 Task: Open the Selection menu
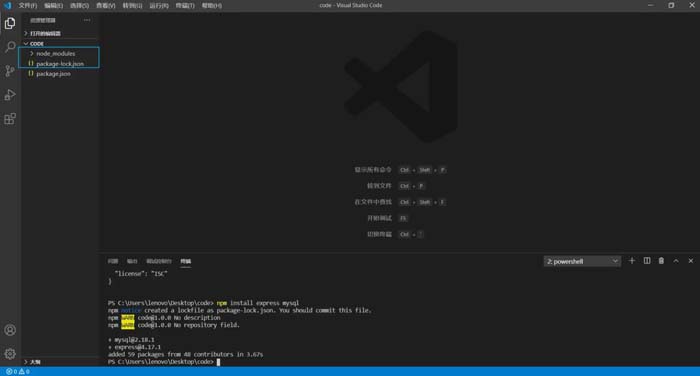79,5
